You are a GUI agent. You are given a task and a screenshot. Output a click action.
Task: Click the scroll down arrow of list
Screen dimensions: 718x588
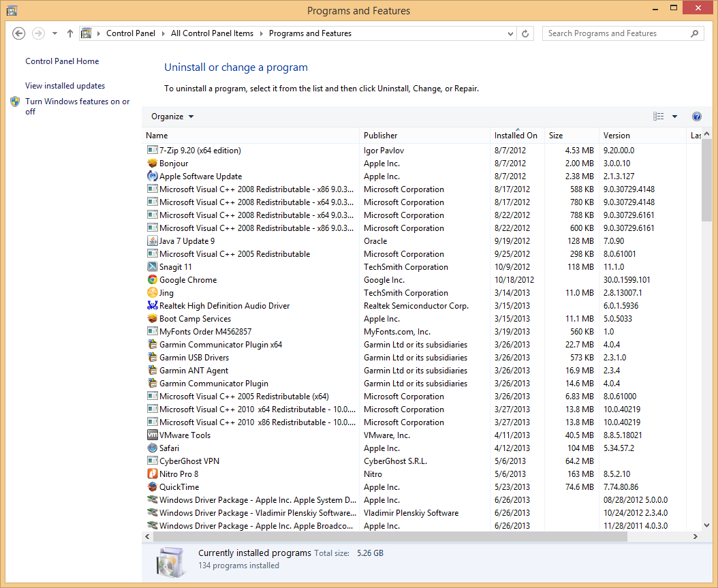tap(706, 525)
